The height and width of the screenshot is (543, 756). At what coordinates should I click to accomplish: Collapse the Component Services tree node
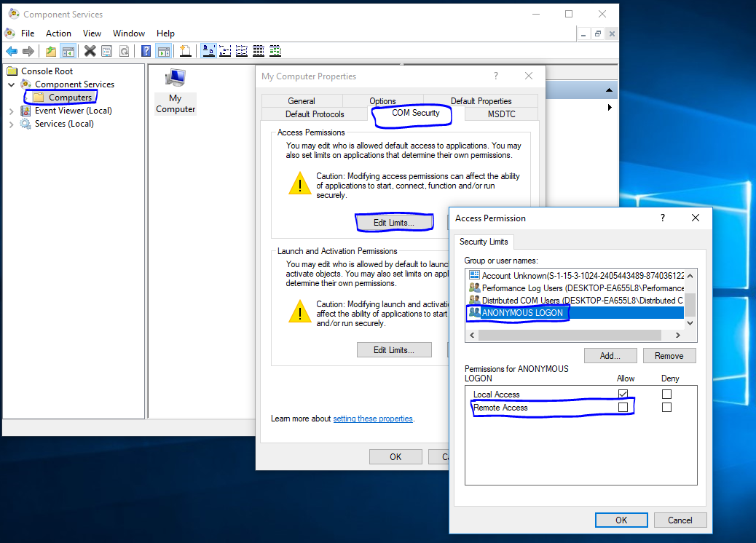[12, 84]
